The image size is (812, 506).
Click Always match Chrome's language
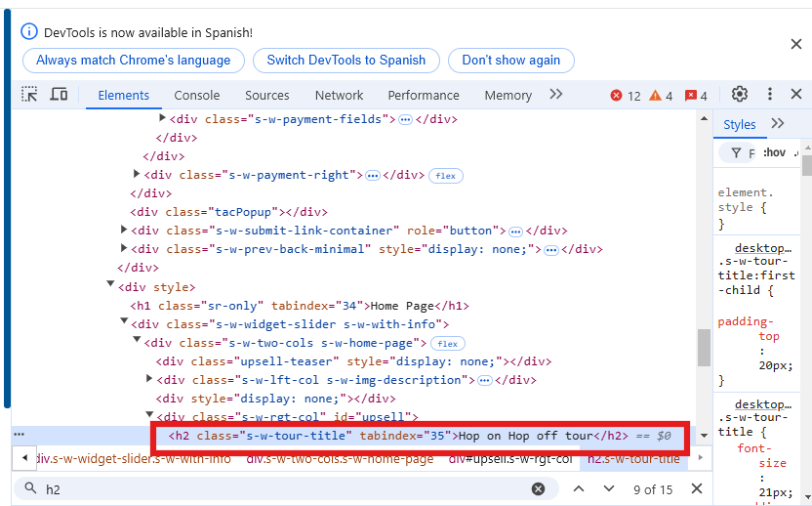click(133, 61)
